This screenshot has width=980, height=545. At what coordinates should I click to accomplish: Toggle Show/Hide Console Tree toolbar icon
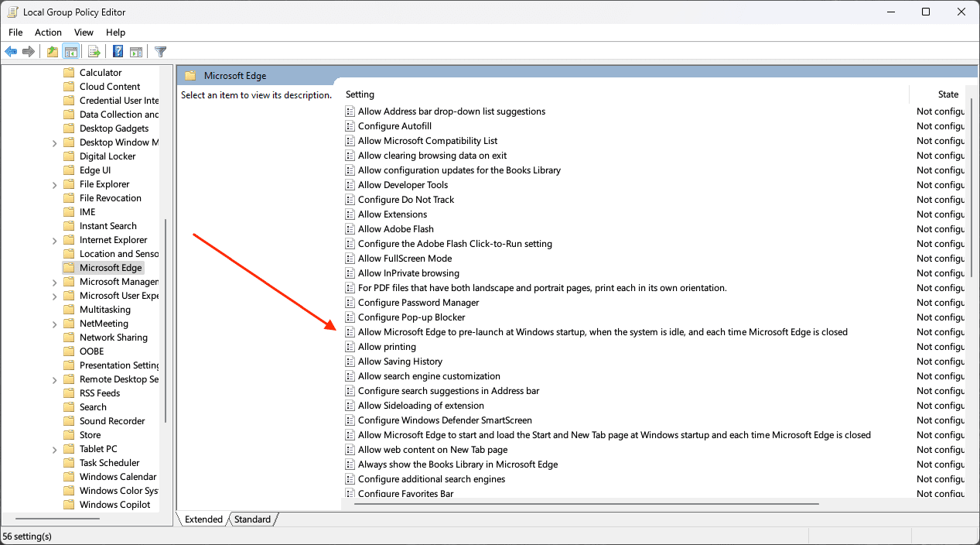point(70,52)
